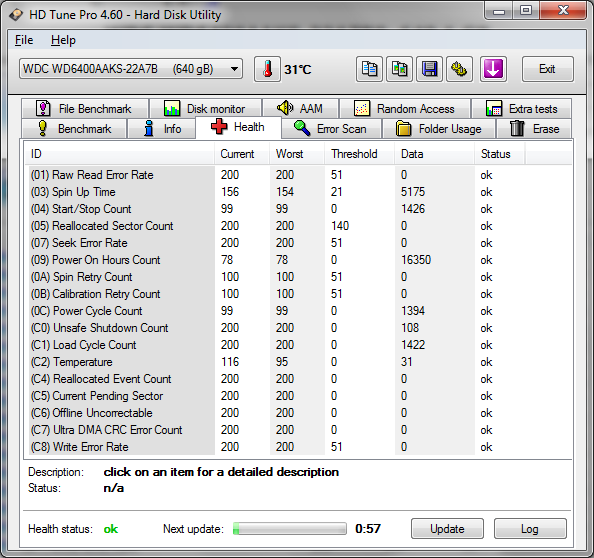Open the Error Scan tab
Screen dimensions: 594x558
(332, 129)
